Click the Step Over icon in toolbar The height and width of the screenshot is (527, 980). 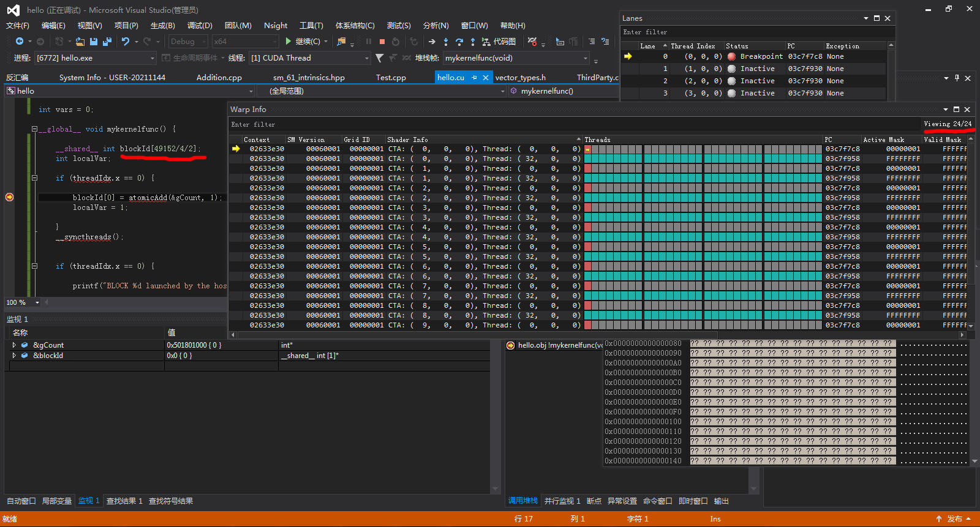coord(459,42)
